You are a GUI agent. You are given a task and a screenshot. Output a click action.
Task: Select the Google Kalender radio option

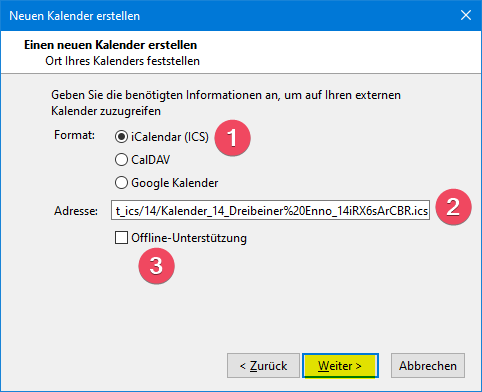121,183
